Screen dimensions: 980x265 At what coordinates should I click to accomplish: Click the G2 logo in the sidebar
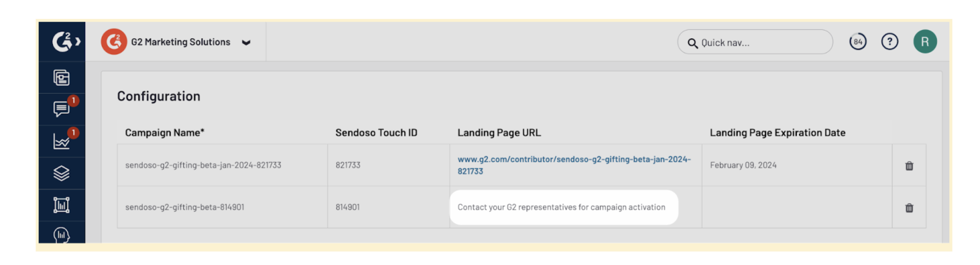(x=62, y=42)
